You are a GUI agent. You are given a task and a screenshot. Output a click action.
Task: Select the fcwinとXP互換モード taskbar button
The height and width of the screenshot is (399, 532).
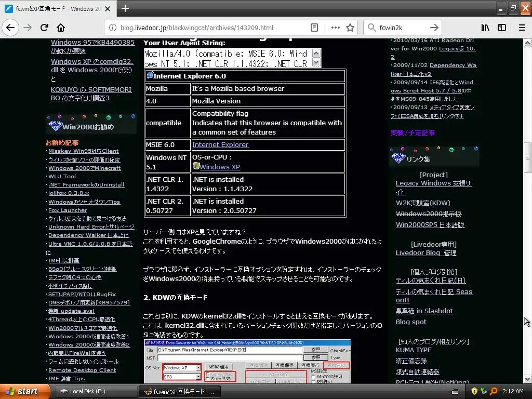pos(180,392)
